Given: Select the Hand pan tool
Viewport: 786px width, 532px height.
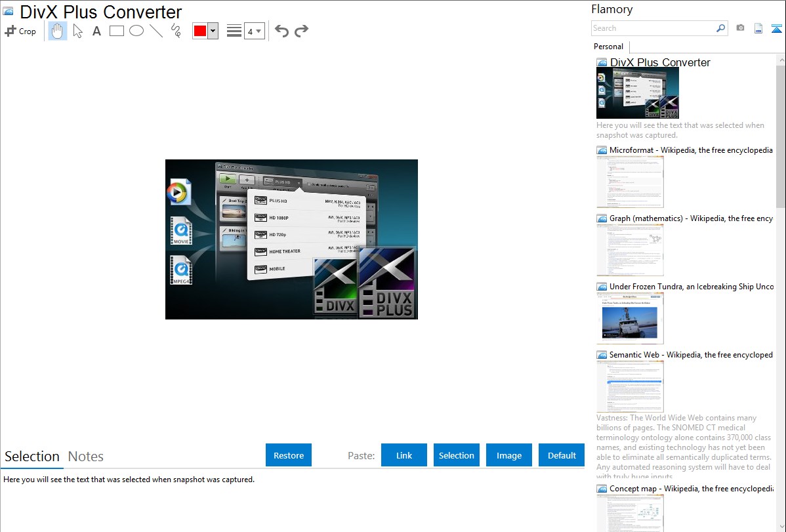Looking at the screenshot, I should pyautogui.click(x=57, y=31).
